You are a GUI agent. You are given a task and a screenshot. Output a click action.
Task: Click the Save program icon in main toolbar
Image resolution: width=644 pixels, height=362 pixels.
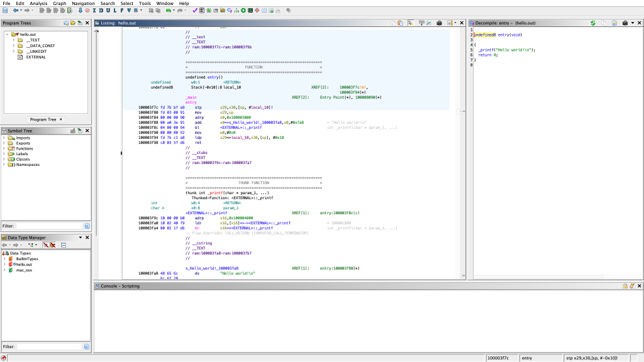point(5,11)
